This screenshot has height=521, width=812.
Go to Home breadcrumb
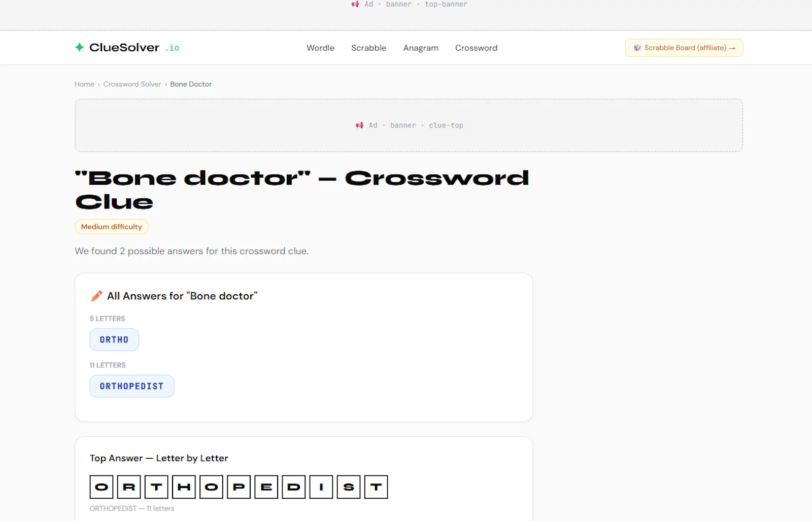click(x=84, y=84)
